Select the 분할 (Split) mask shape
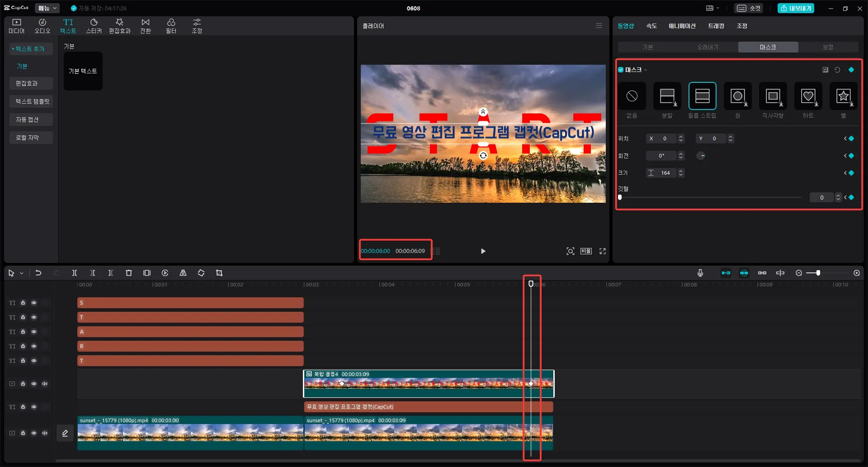This screenshot has height=467, width=868. point(667,96)
